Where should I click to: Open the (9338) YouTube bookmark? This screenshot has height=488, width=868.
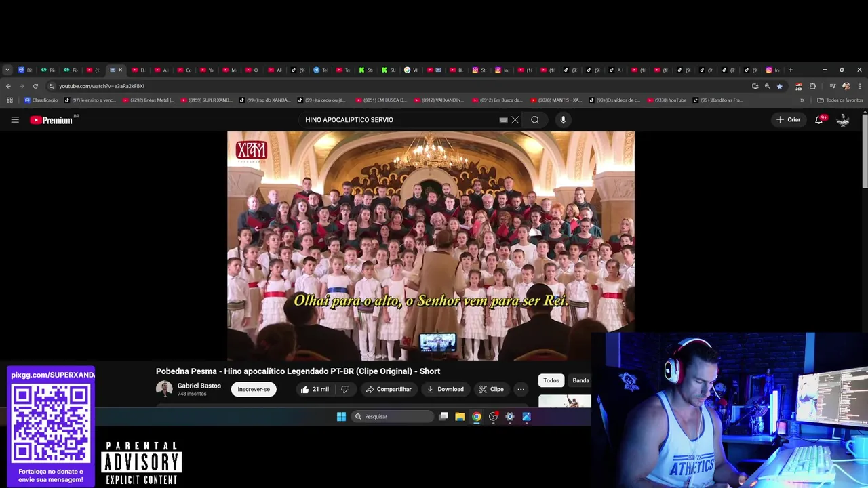(x=667, y=100)
